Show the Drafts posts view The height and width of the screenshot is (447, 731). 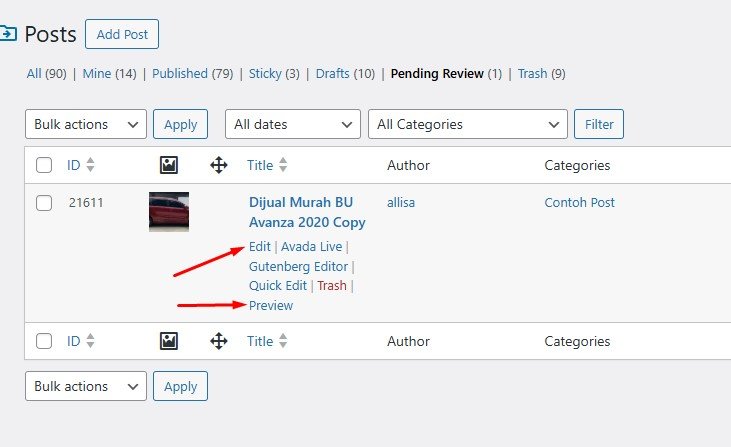click(335, 74)
